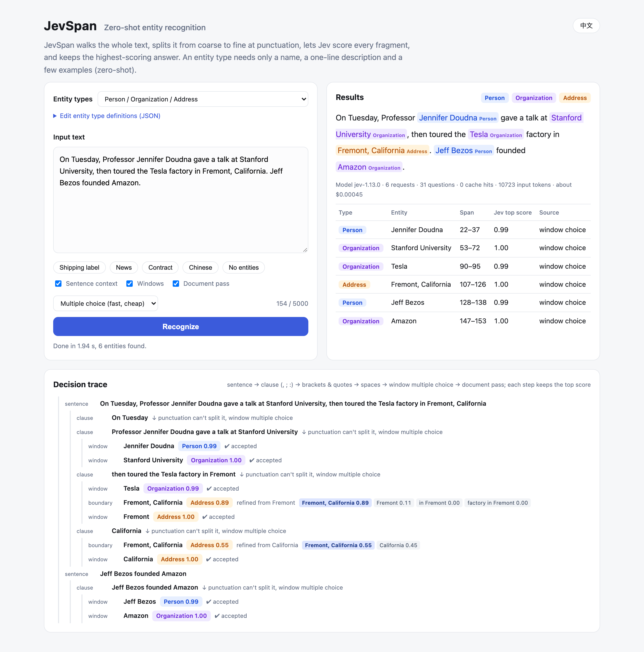Expand Edit entity type definitions (JSON)
The image size is (644, 652).
107,116
